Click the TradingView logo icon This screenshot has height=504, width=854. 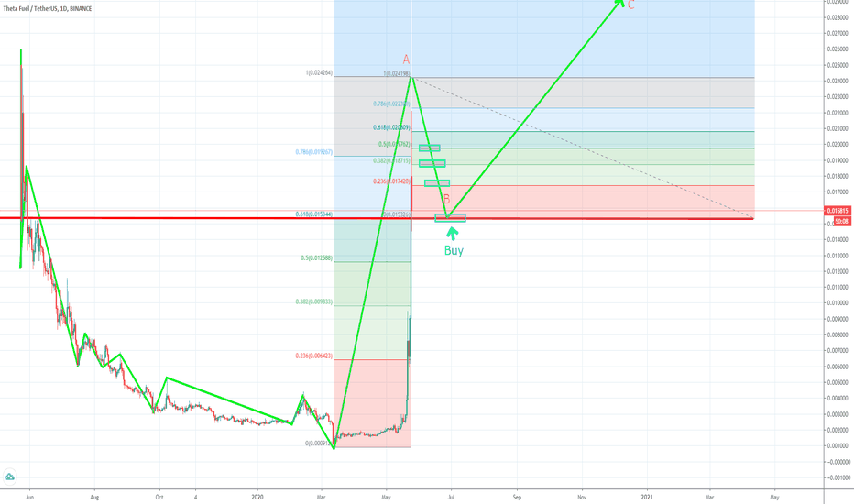pos(9,477)
